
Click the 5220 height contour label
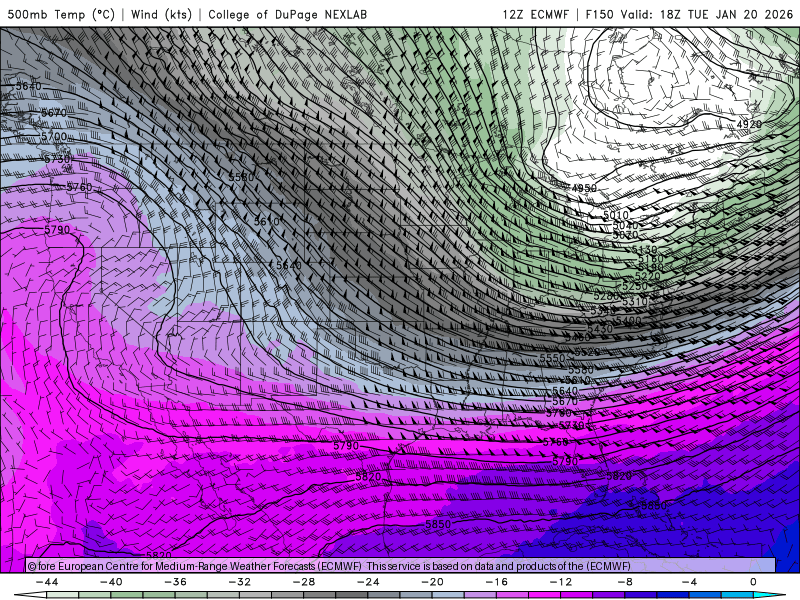647,277
